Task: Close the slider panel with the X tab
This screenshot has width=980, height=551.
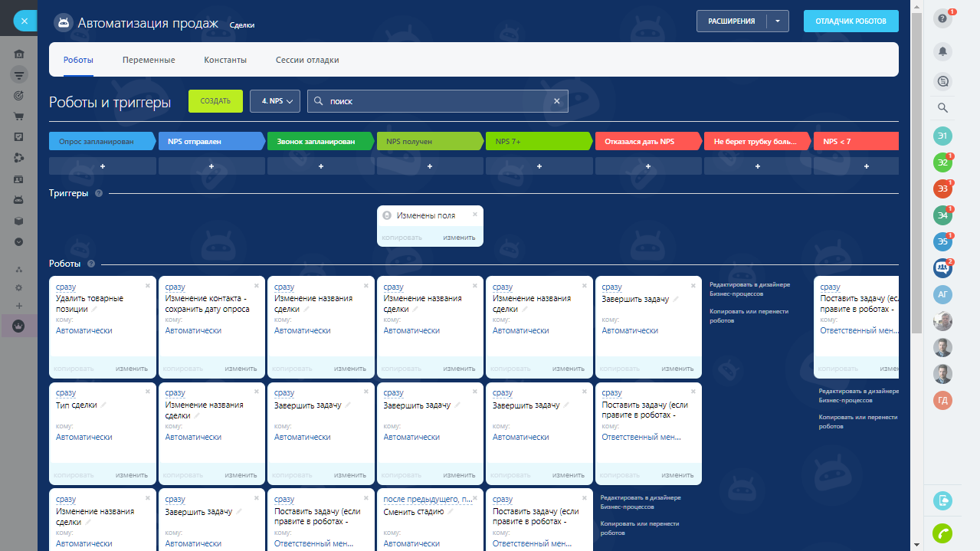Action: click(24, 21)
